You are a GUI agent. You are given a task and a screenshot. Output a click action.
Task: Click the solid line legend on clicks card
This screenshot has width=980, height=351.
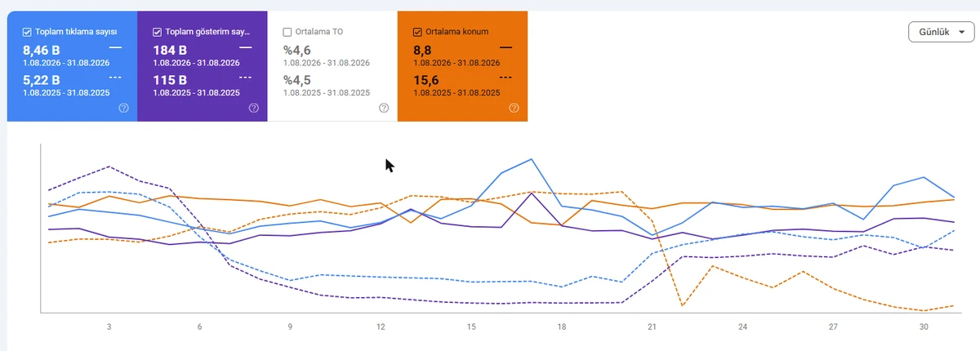click(115, 48)
